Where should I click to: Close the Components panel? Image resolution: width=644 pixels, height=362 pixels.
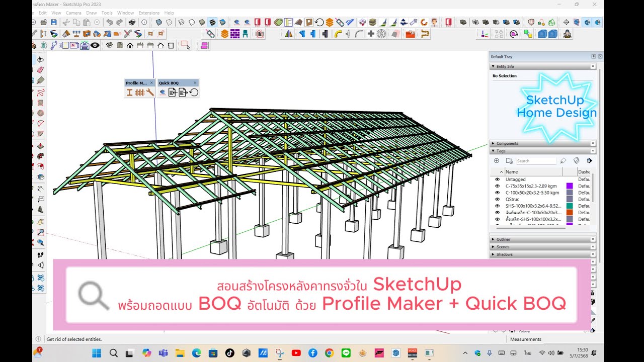[593, 143]
